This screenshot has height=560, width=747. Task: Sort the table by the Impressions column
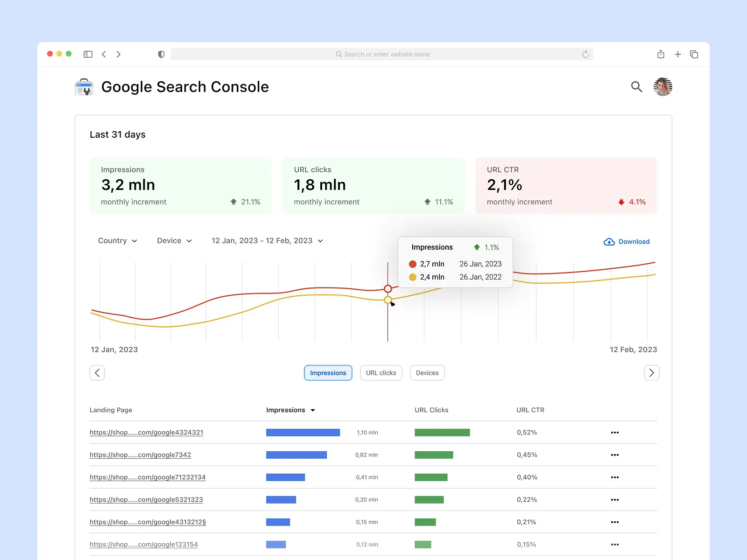(290, 410)
